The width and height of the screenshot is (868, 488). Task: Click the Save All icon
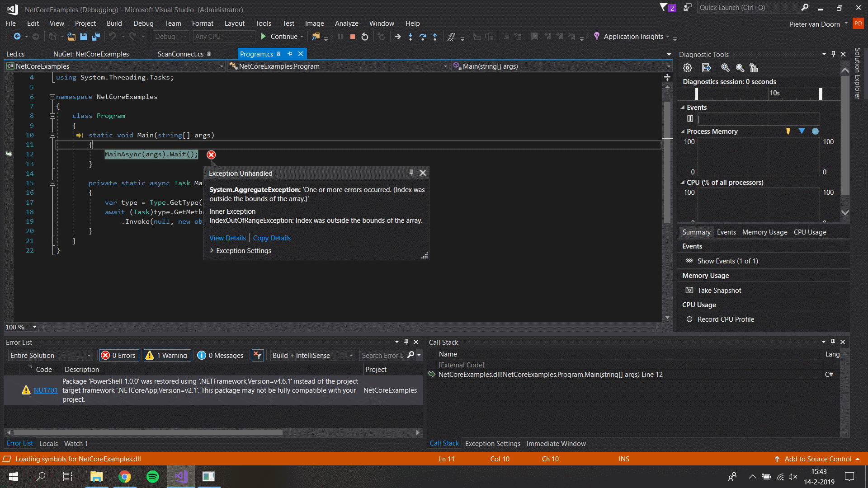point(95,37)
